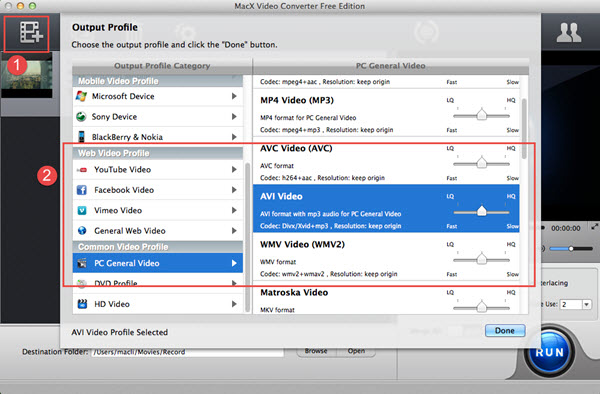Viewport: 600px width, 394px height.
Task: Select the HD Video category
Action: tap(158, 304)
